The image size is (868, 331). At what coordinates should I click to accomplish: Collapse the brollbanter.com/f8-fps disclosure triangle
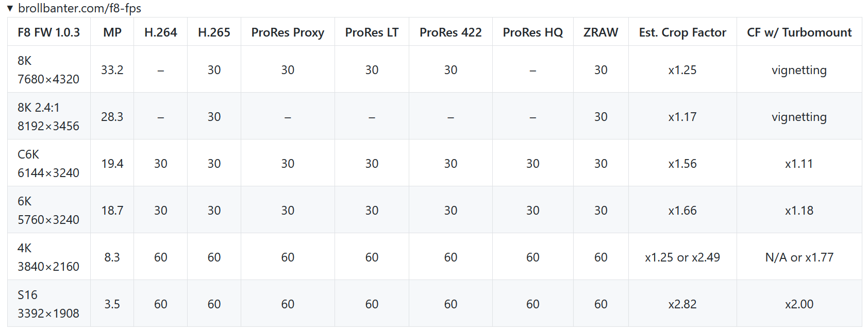tap(10, 8)
